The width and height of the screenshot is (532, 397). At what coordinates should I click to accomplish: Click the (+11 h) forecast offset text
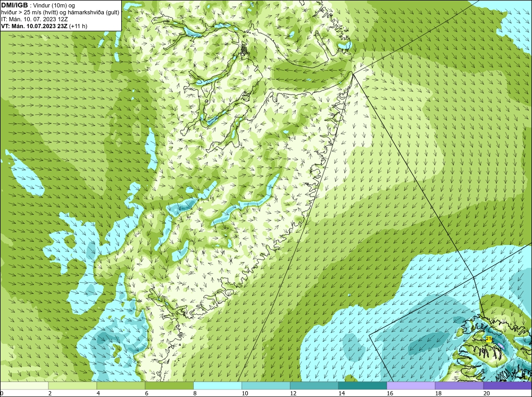pos(78,26)
